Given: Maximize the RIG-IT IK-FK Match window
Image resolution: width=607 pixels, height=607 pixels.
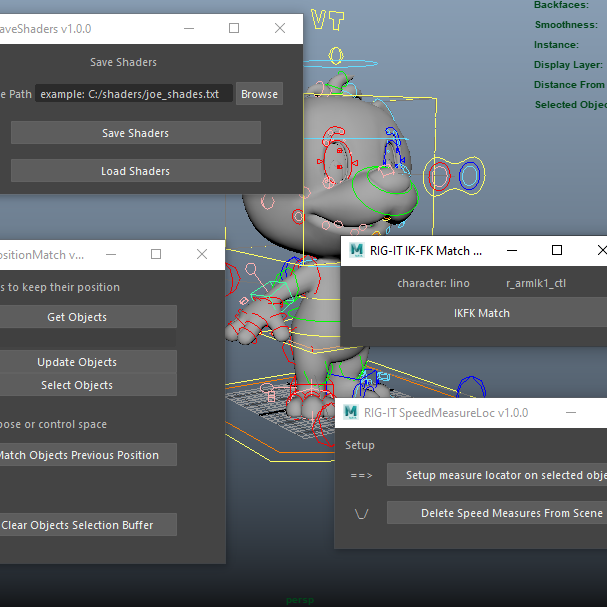Looking at the screenshot, I should tap(557, 250).
